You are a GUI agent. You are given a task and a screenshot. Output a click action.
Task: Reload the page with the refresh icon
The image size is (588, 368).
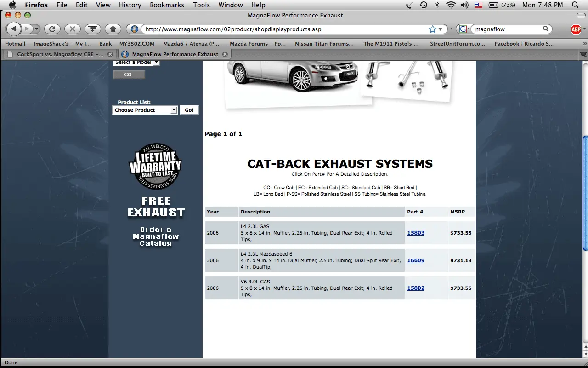(x=52, y=29)
